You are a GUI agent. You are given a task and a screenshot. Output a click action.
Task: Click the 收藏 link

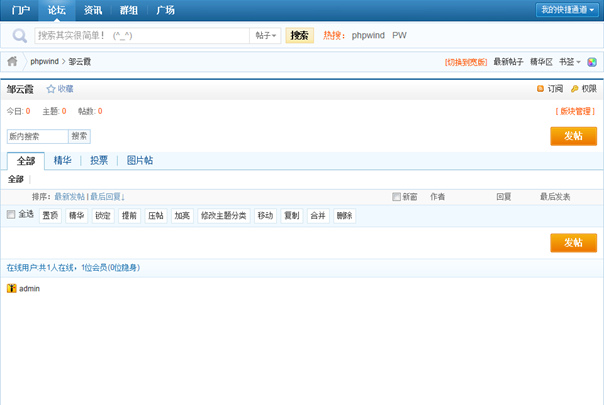tap(65, 89)
